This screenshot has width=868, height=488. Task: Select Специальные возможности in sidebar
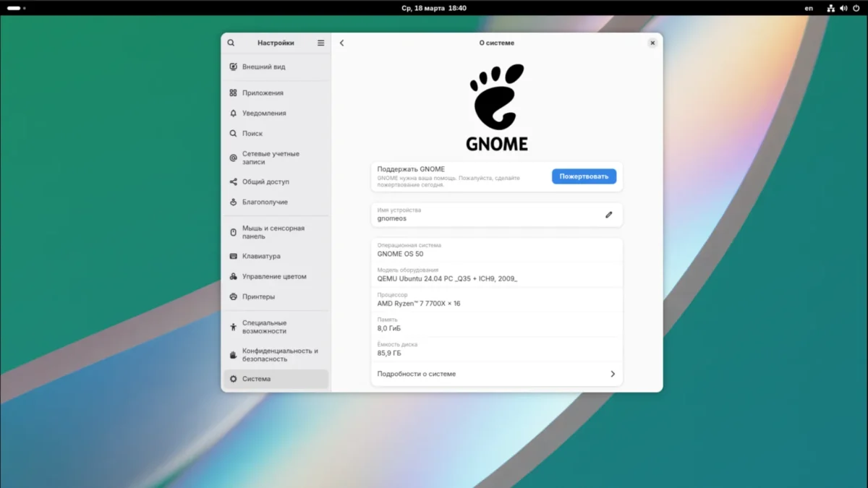tap(276, 327)
